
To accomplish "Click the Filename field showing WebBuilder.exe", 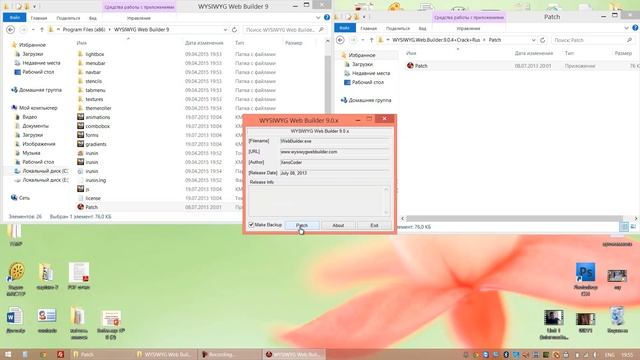I will [334, 141].
